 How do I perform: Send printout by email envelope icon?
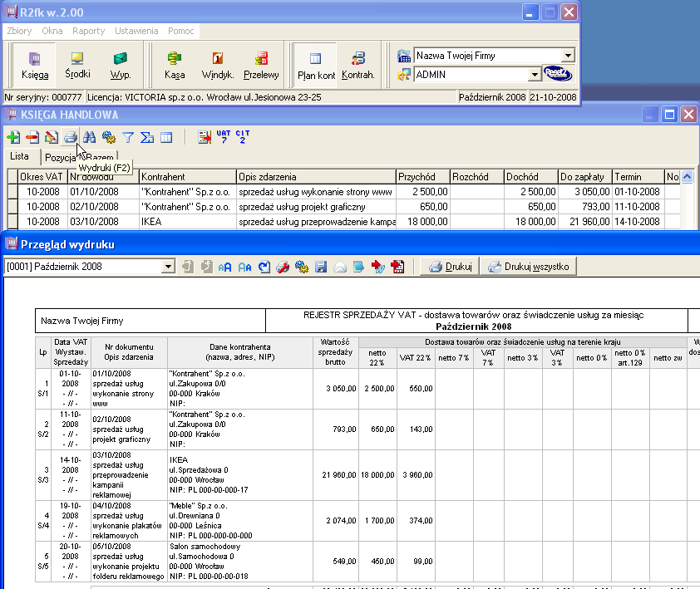tap(340, 267)
